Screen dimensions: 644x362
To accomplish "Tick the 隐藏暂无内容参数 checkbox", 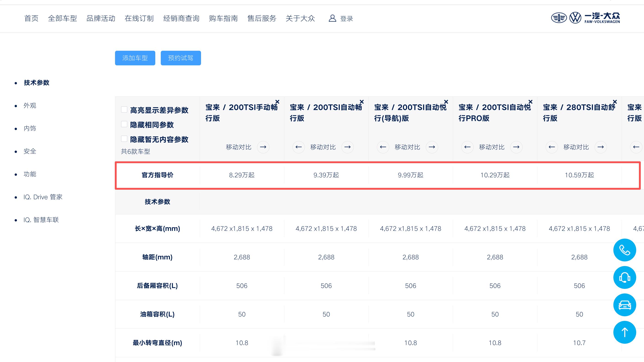I will tap(124, 139).
